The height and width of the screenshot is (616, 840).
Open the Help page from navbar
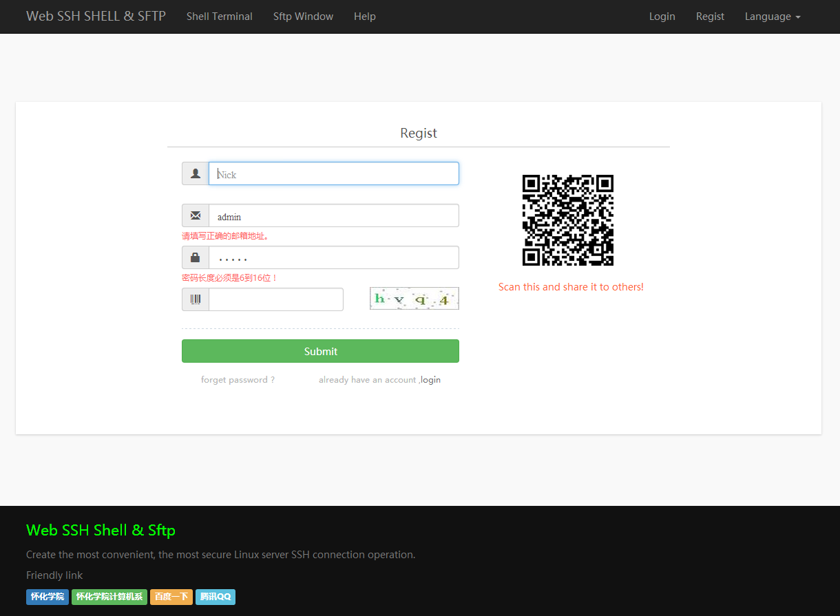point(365,17)
